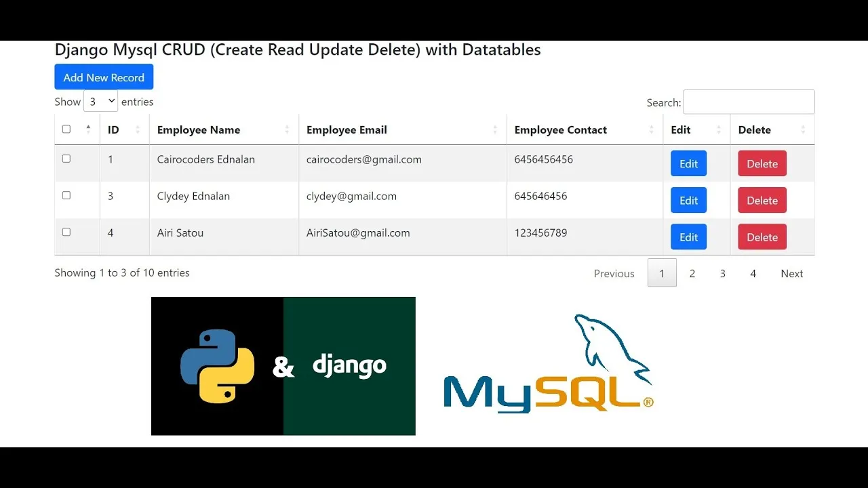Click the name Clydey Ednalan

point(193,196)
